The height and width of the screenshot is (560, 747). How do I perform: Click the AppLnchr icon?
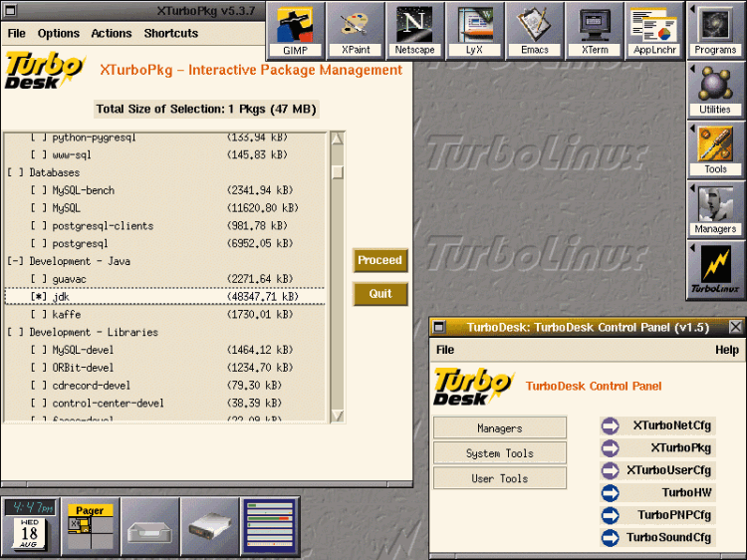[653, 30]
